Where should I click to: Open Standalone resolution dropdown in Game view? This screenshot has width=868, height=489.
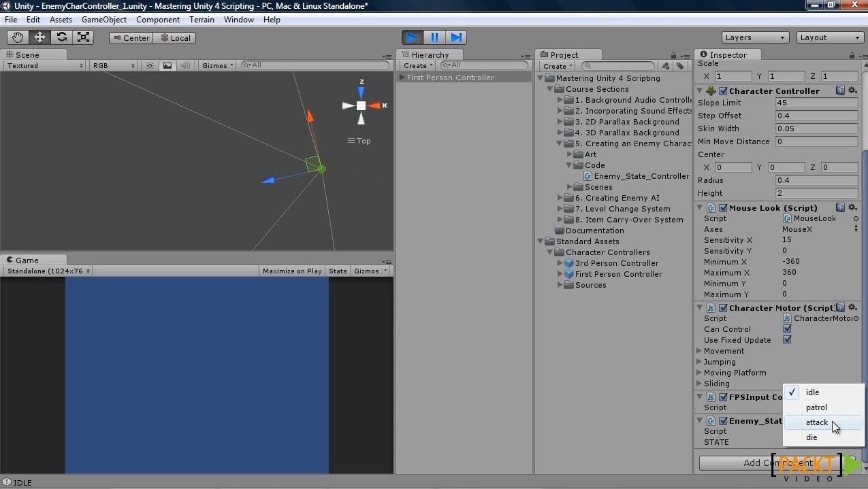coord(48,271)
